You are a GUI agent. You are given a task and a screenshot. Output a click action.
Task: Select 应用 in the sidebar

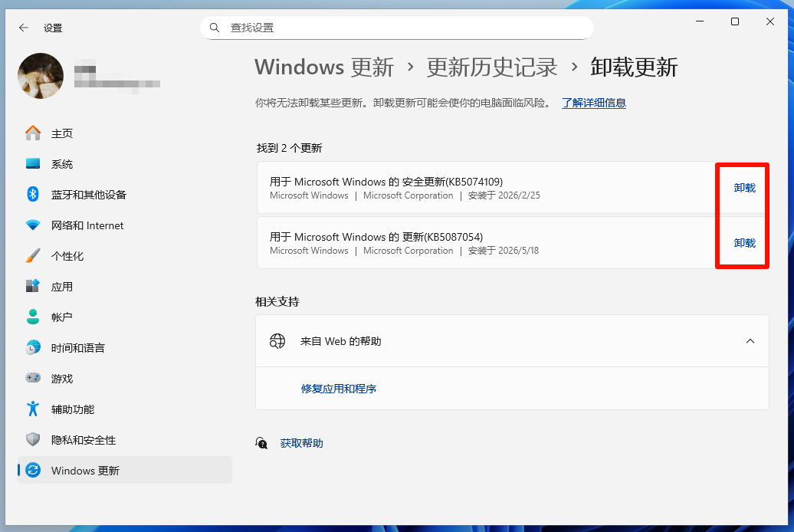coord(125,286)
